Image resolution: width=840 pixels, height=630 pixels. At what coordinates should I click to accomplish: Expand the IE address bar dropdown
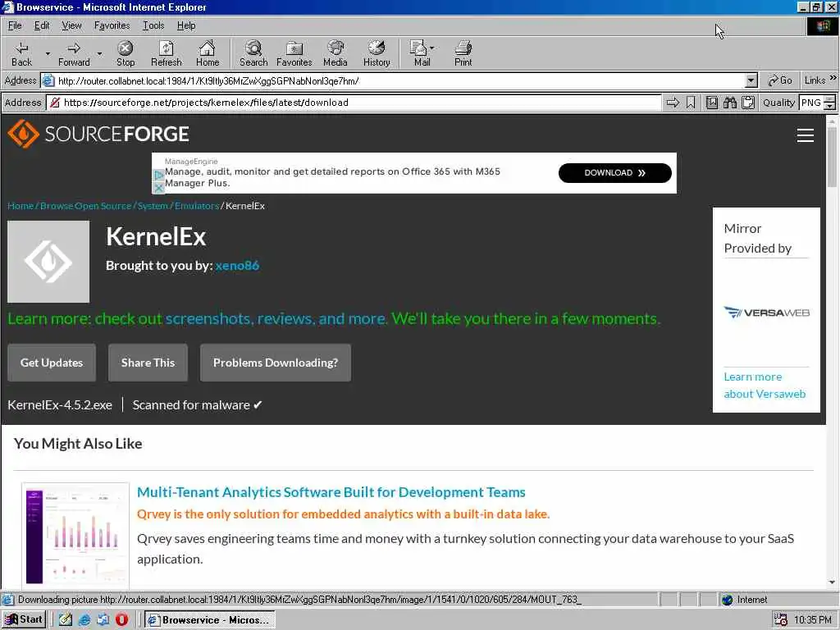pyautogui.click(x=751, y=81)
